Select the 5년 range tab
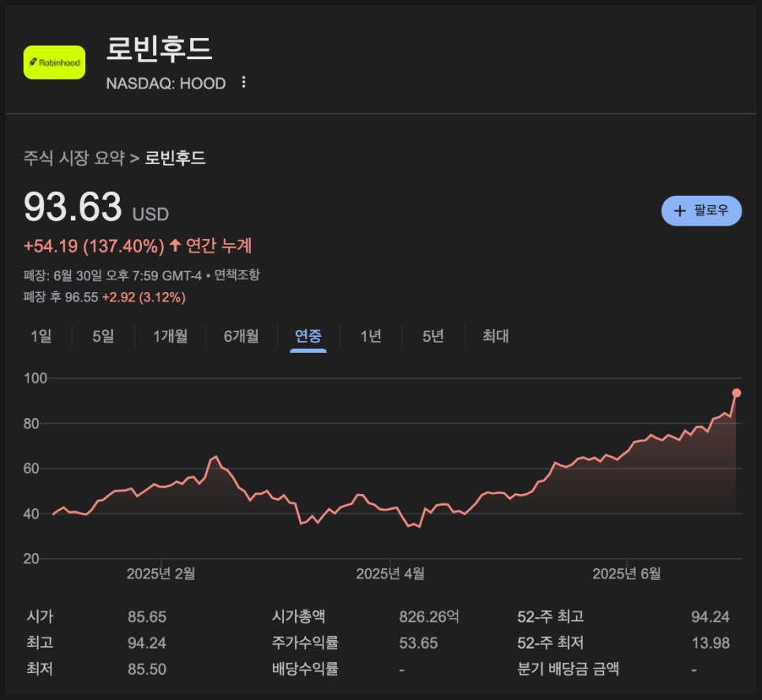Image resolution: width=762 pixels, height=700 pixels. [433, 336]
